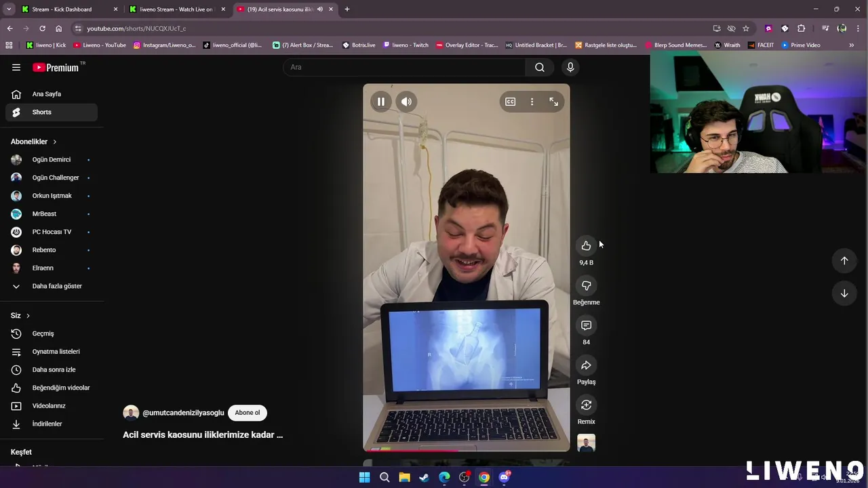This screenshot has height=488, width=868.
Task: Expand Daha fazla göster subscriptions
Action: tap(52, 286)
